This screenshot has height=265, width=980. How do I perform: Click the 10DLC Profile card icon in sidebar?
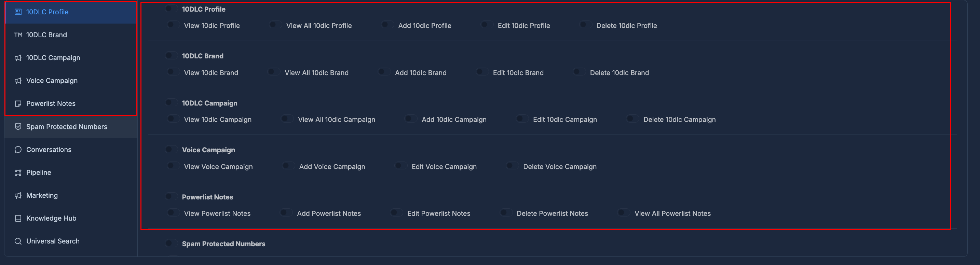click(17, 12)
